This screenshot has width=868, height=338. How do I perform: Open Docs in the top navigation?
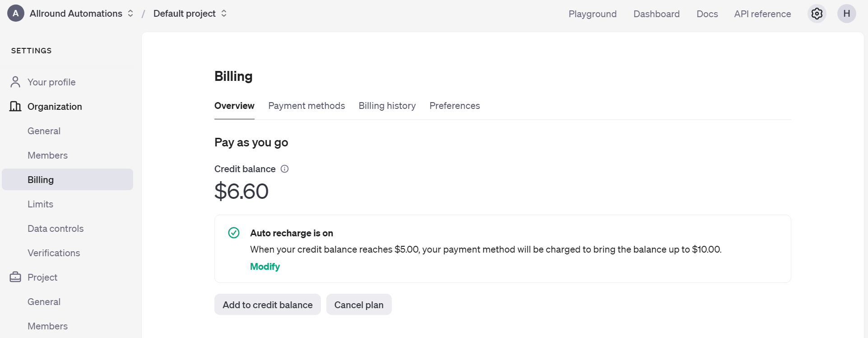click(707, 14)
